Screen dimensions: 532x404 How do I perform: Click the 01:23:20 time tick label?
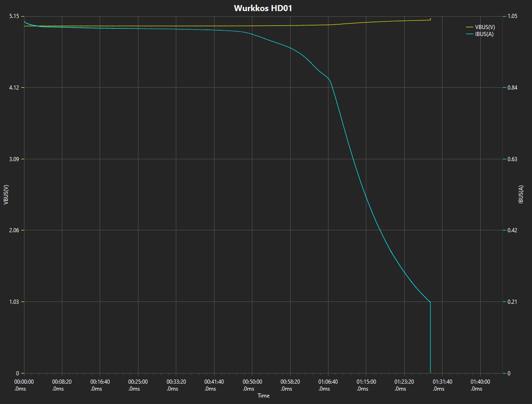click(404, 385)
